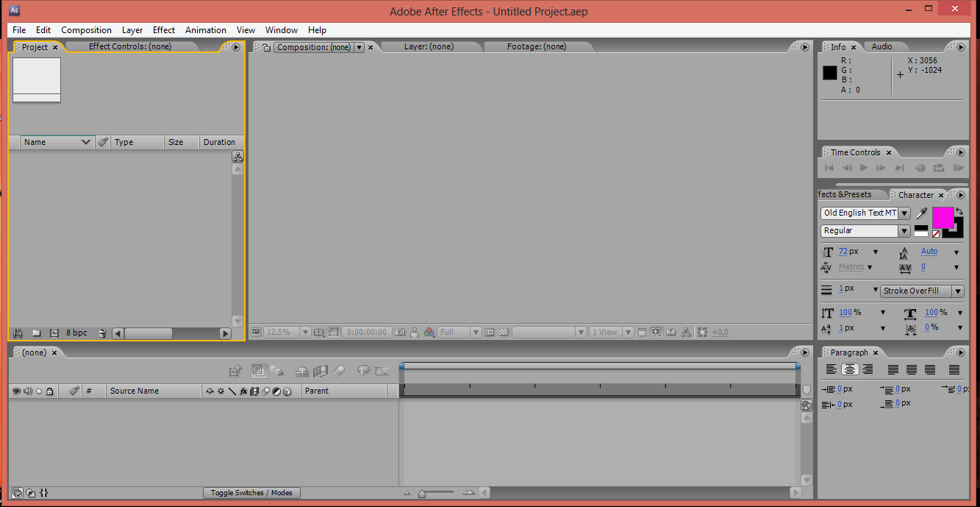980x507 pixels.
Task: Create a new folder in Project panel
Action: (x=36, y=333)
